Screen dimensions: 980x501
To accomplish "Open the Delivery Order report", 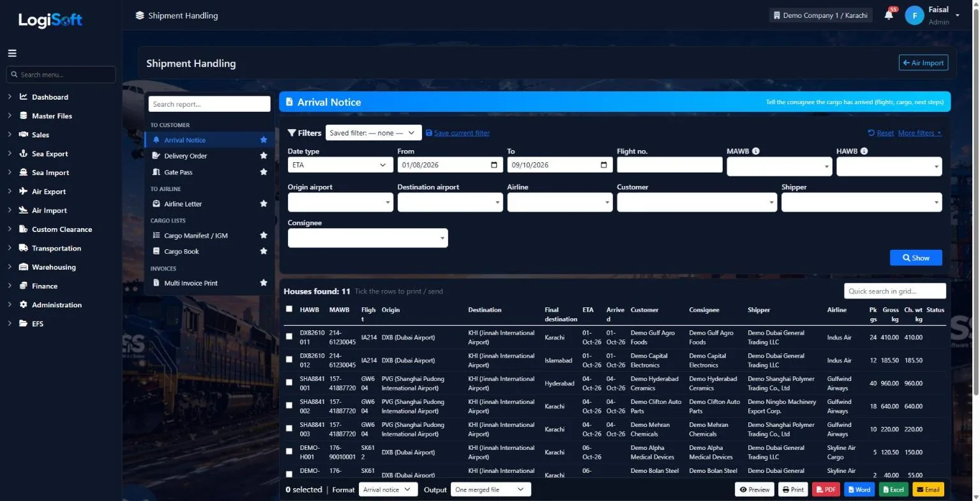I will point(185,156).
